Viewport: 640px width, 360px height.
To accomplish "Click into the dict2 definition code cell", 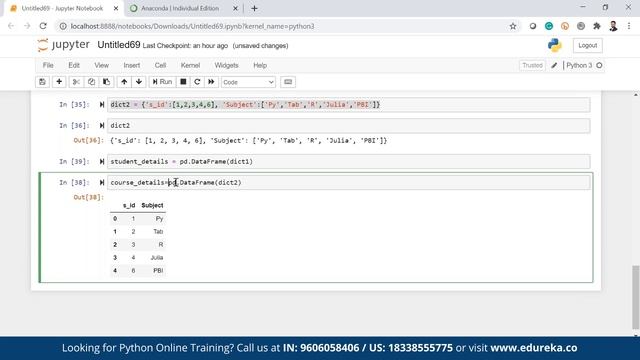I will tap(349, 105).
